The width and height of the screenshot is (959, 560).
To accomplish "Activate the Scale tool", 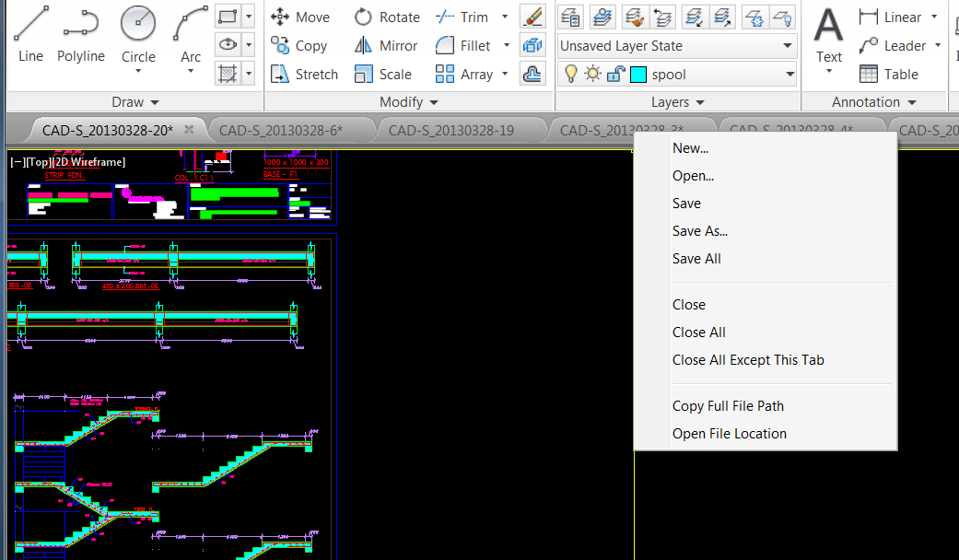I will (x=383, y=74).
